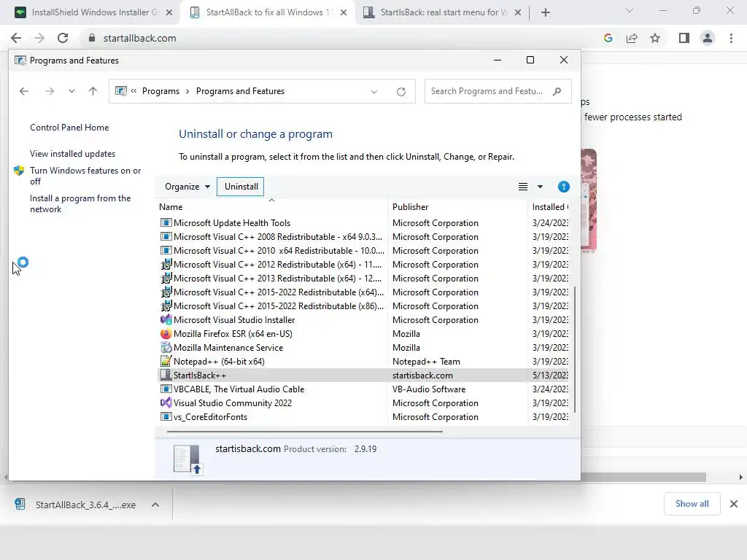Image resolution: width=747 pixels, height=560 pixels.
Task: Reload the startallback.com page
Action: point(63,38)
